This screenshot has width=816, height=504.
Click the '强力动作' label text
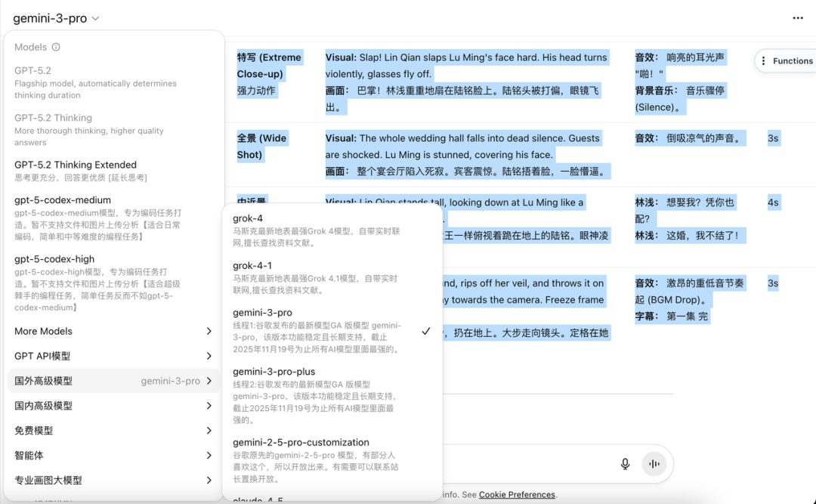[256, 90]
